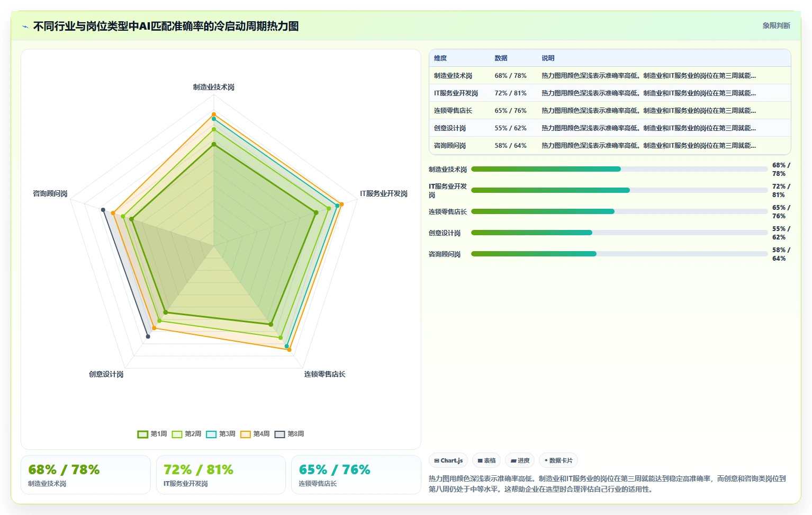812x515 pixels.
Task: Click the 数据 column header
Action: pos(501,58)
